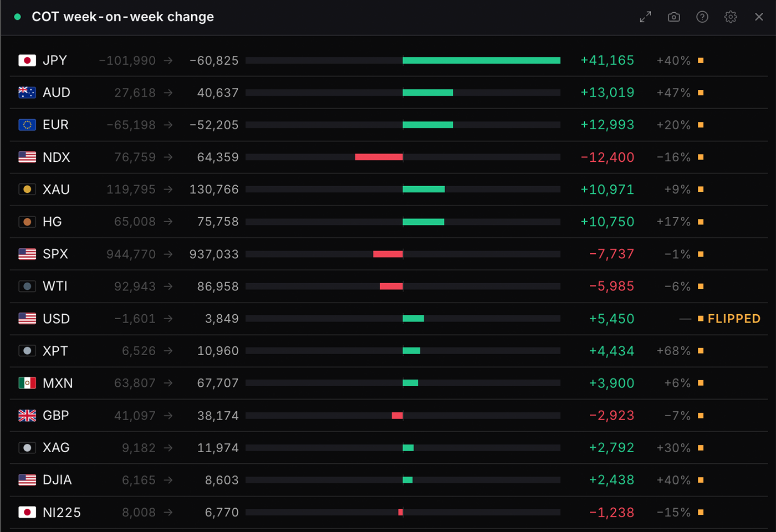The height and width of the screenshot is (532, 776).
Task: Open widget settings gear
Action: click(x=731, y=17)
